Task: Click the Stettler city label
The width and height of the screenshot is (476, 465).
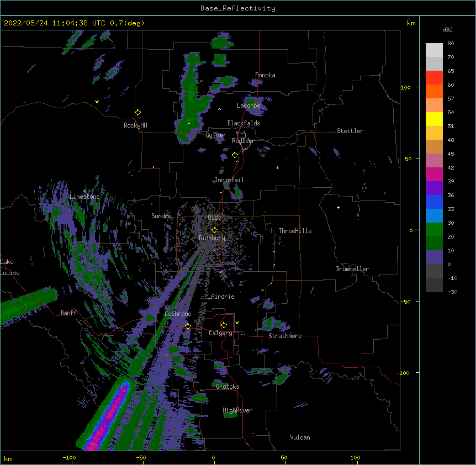Action: coord(350,131)
